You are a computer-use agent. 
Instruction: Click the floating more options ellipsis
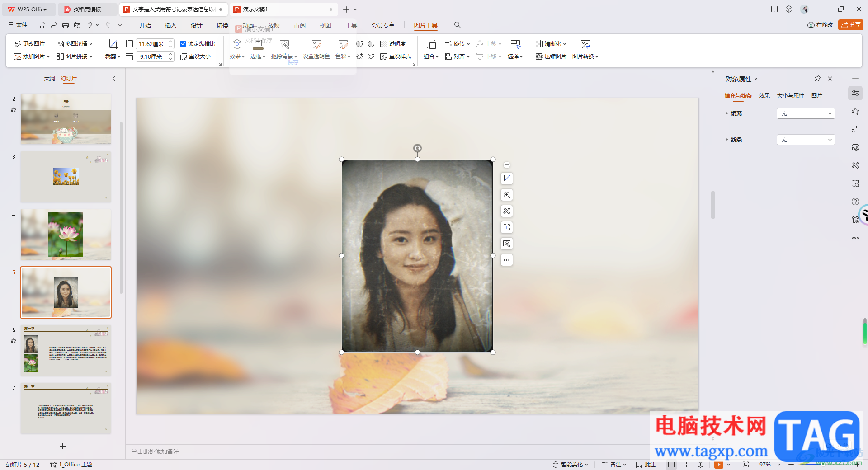(x=507, y=260)
